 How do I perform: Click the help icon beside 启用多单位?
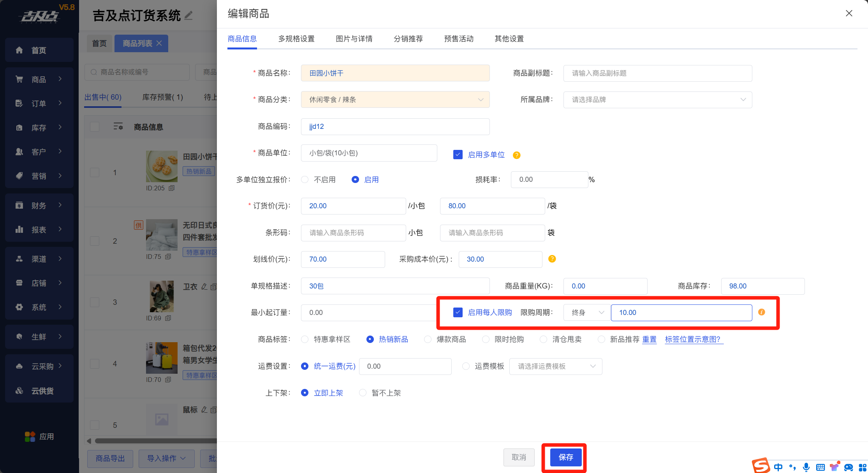pyautogui.click(x=516, y=155)
